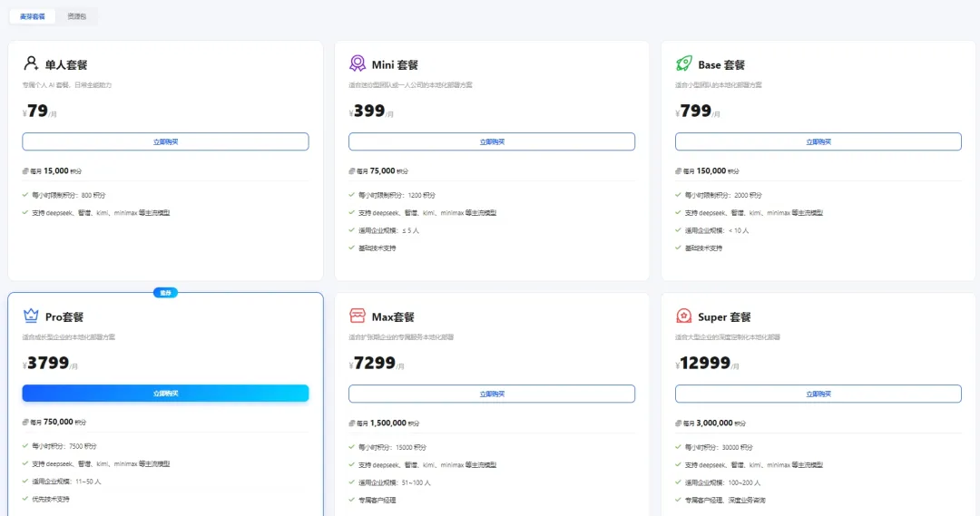980x516 pixels.
Task: Click the blue crown icon beside Pro套餐
Action: click(31, 316)
